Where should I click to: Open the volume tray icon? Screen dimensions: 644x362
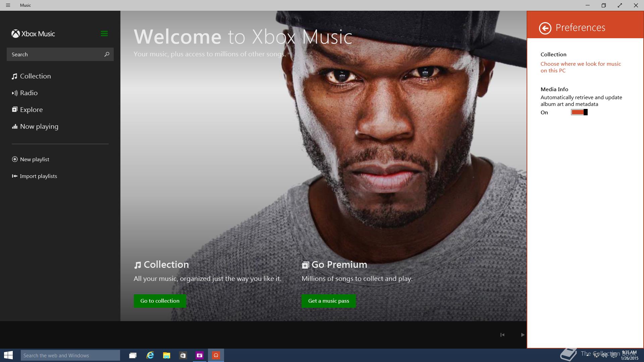pos(605,355)
